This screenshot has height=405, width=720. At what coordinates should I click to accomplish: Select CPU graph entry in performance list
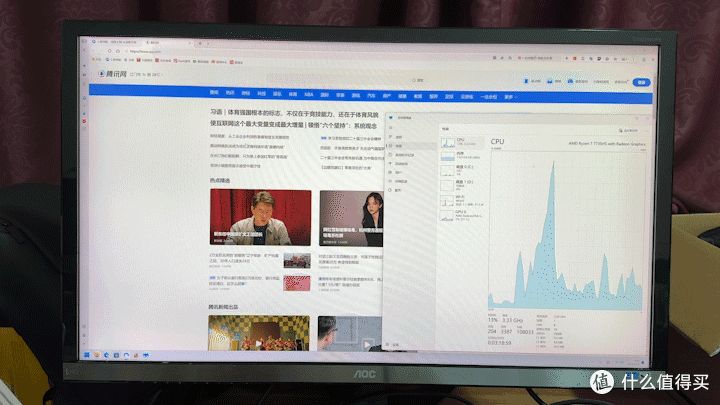[x=462, y=142]
